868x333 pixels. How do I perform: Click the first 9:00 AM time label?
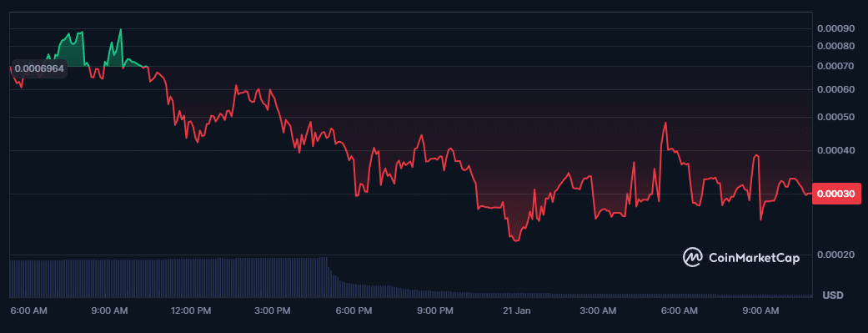109,310
